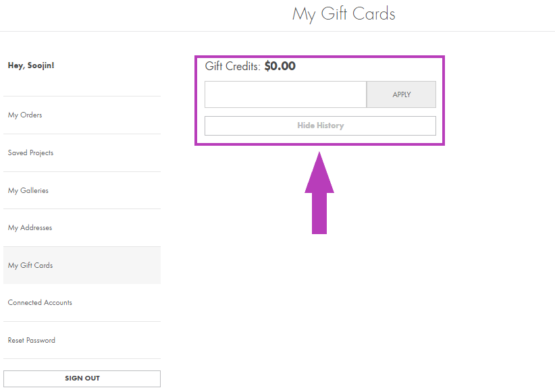Click divider line under Hey, Soojin! greeting
The image size is (555, 392).
click(x=82, y=96)
